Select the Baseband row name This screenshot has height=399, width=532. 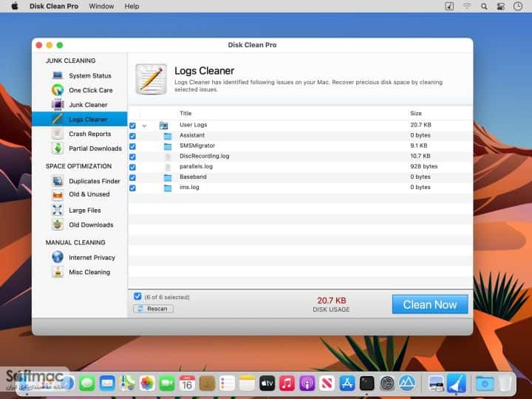(193, 177)
